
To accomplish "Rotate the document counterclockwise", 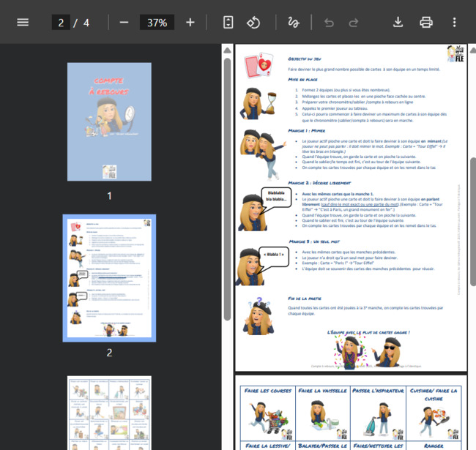I will (253, 22).
